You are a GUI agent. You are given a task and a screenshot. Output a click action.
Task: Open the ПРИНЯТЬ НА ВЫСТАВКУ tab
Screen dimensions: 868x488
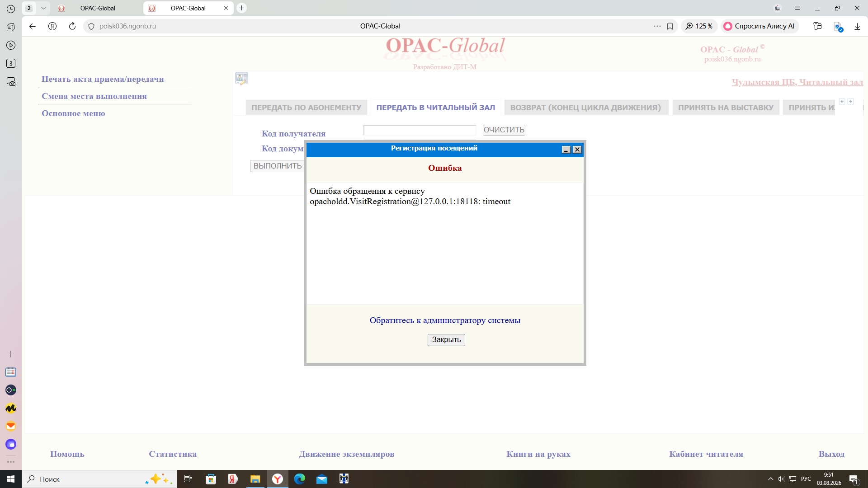click(726, 108)
